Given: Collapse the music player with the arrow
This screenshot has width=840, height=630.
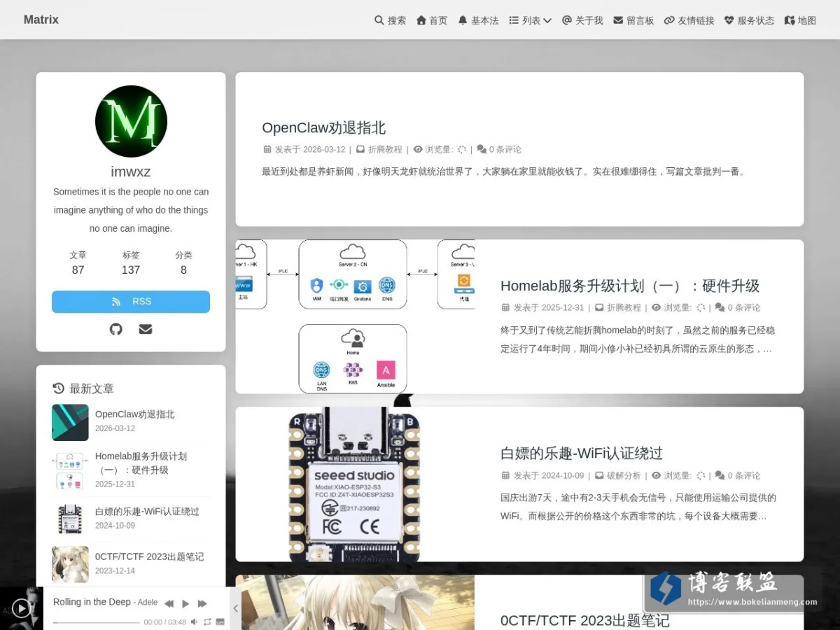Looking at the screenshot, I should click(x=236, y=608).
